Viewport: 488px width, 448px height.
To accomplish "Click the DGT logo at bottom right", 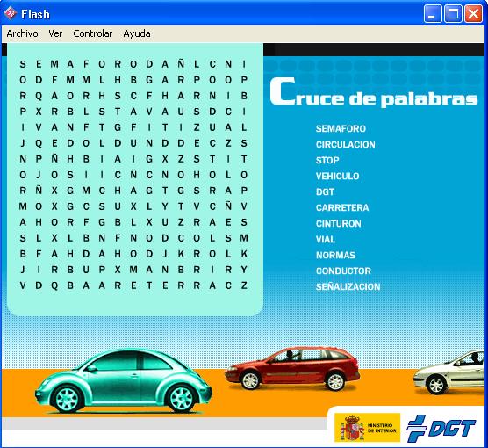I will [x=441, y=428].
